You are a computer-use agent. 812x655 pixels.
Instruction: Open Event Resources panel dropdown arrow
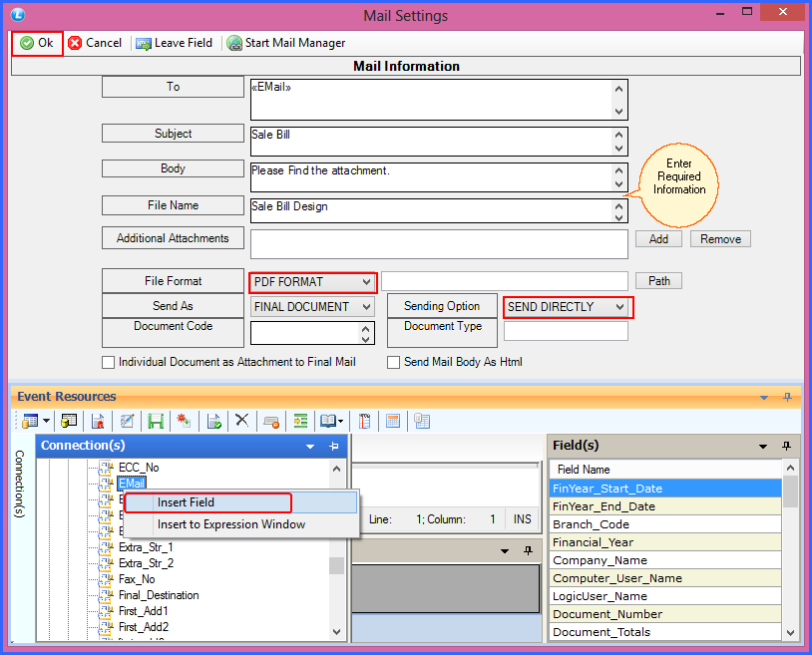764,398
